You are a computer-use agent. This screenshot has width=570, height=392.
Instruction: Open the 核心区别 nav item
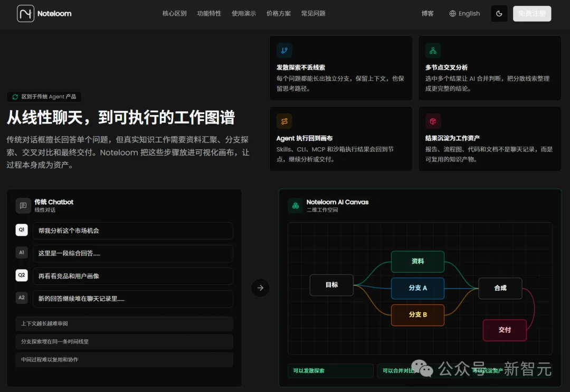coord(175,13)
